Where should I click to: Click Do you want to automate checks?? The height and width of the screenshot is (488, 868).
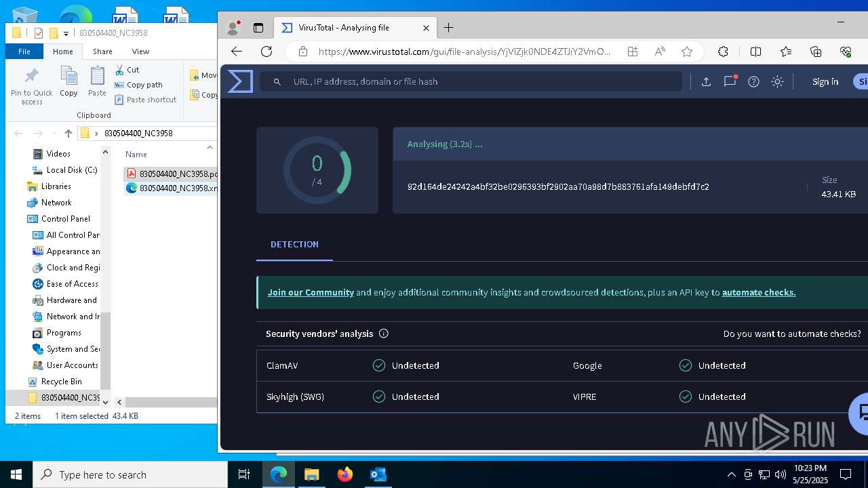[x=792, y=333]
